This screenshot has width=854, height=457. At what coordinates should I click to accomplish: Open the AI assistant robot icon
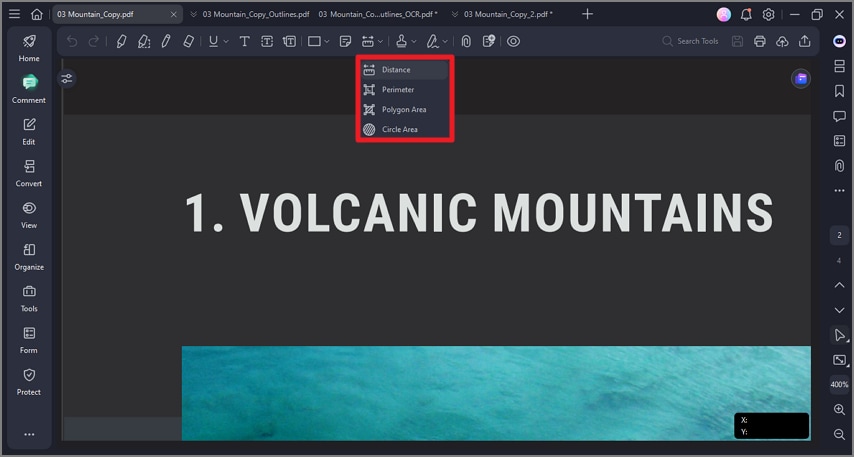[839, 41]
